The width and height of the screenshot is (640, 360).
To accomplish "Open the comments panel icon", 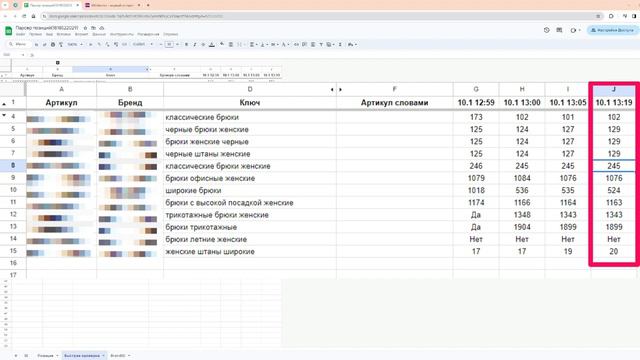I will coord(559,30).
